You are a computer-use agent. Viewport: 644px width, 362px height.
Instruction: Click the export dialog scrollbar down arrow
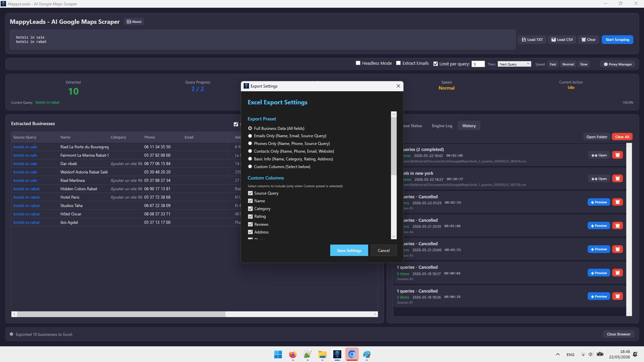tap(394, 237)
